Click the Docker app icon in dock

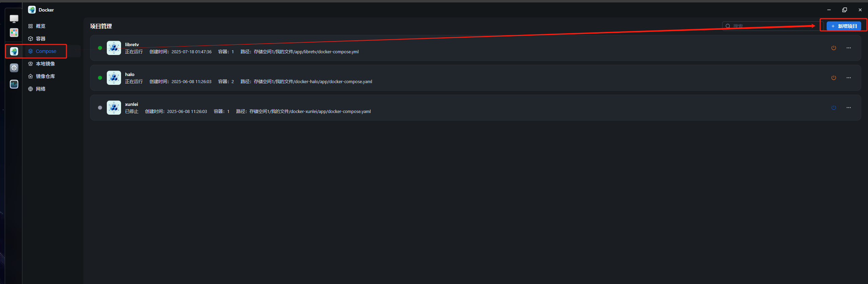tap(14, 51)
